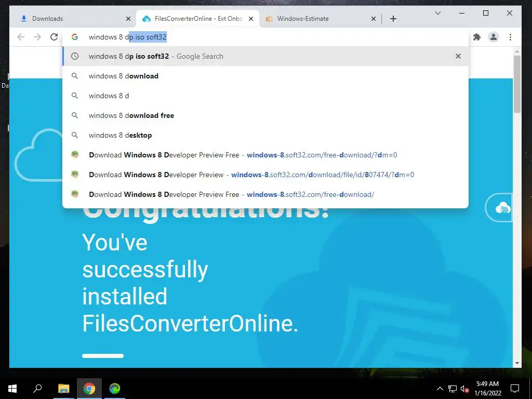Click magnifier icon beside 'windows 8 desktop'
The width and height of the screenshot is (532, 399).
[x=75, y=135]
